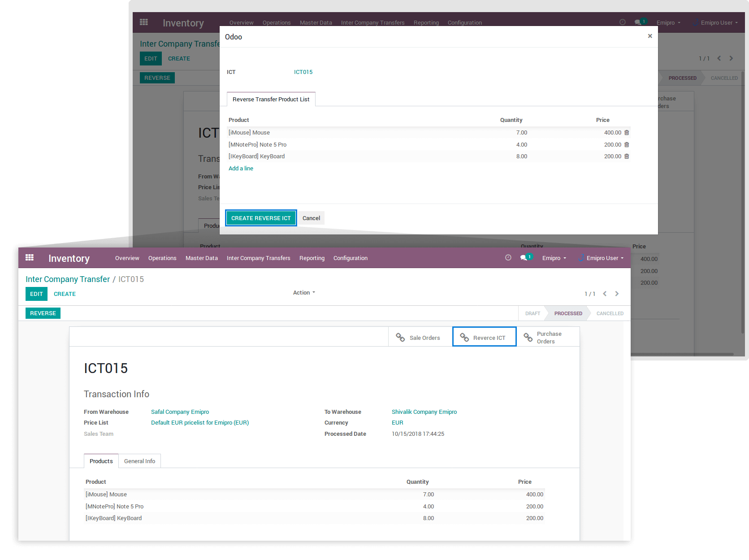Open the apps grid menu in front window
This screenshot has width=749, height=560.
[x=30, y=258]
